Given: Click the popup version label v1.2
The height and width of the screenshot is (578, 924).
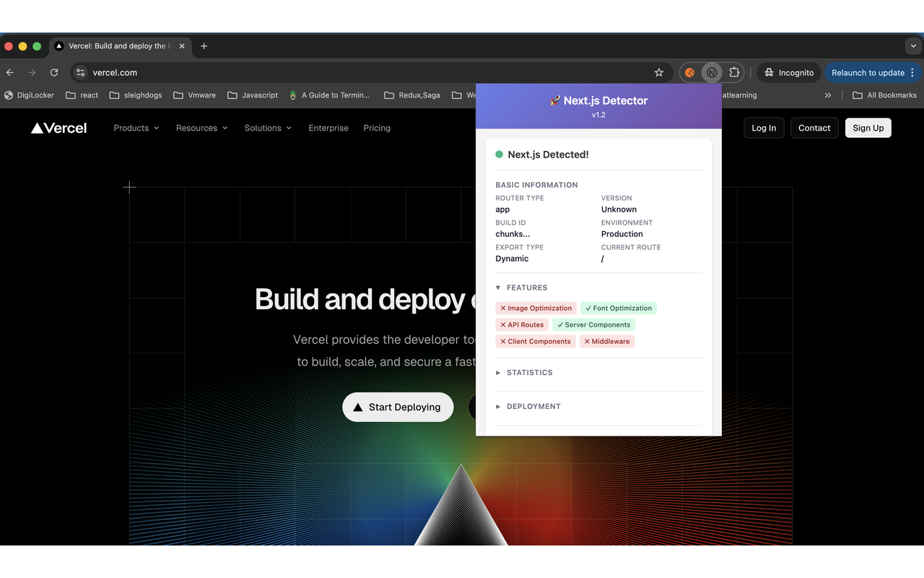Looking at the screenshot, I should (598, 115).
